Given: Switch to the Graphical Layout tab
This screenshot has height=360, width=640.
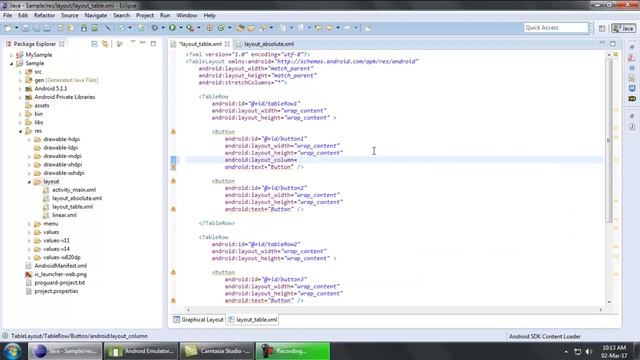Looking at the screenshot, I should click(198, 320).
